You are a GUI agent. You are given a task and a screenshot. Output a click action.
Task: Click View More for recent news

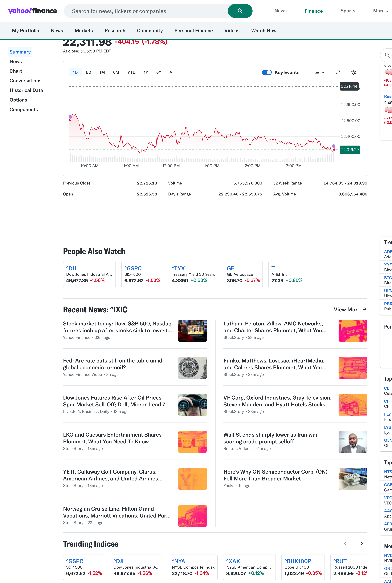[350, 310]
